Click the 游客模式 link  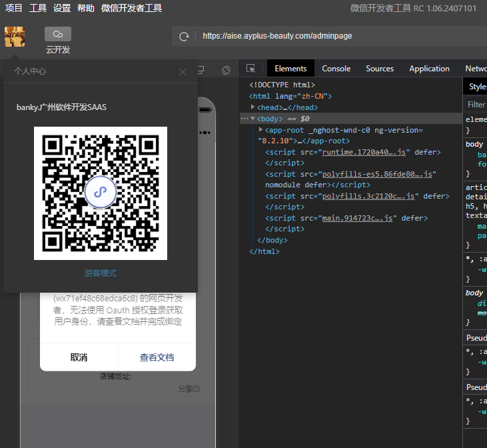pyautogui.click(x=101, y=273)
